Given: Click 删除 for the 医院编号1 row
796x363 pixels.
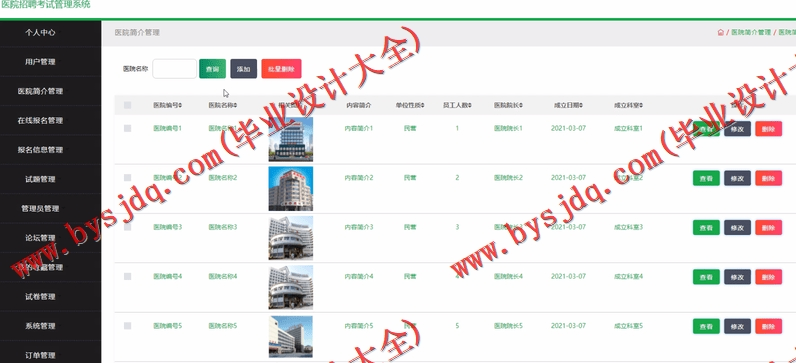Looking at the screenshot, I should pyautogui.click(x=769, y=129).
